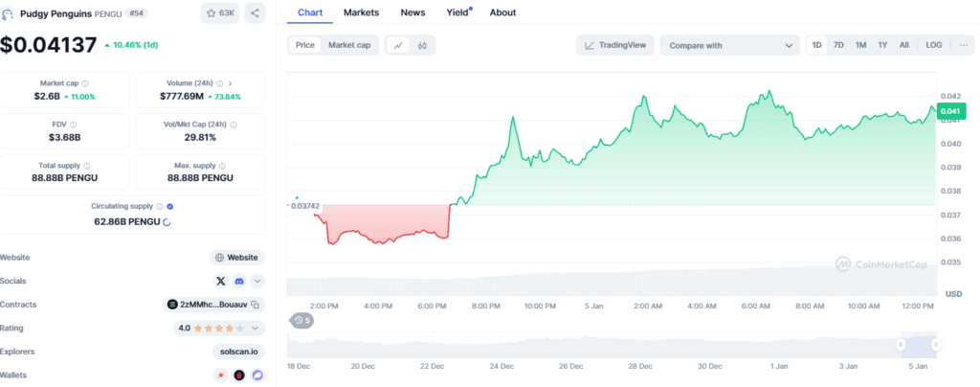
Task: Click the Pudgy Penguins logo icon
Action: point(8,13)
